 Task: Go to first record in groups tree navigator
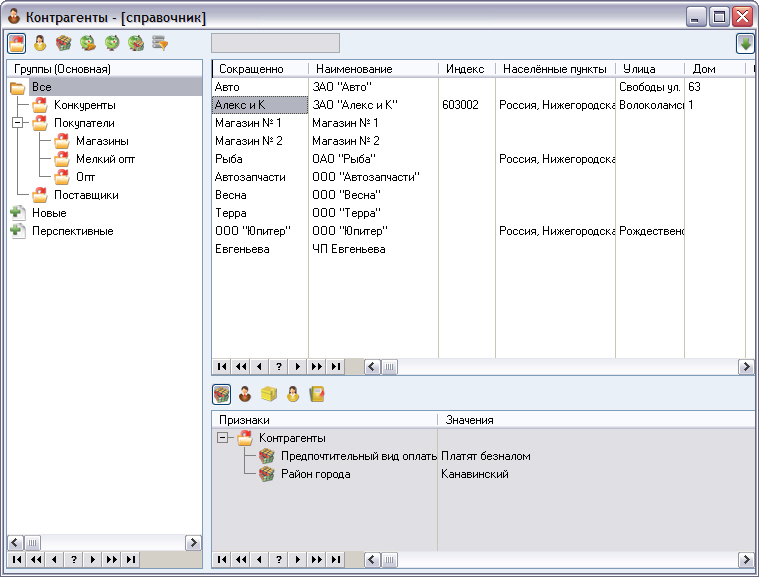pyautogui.click(x=16, y=560)
